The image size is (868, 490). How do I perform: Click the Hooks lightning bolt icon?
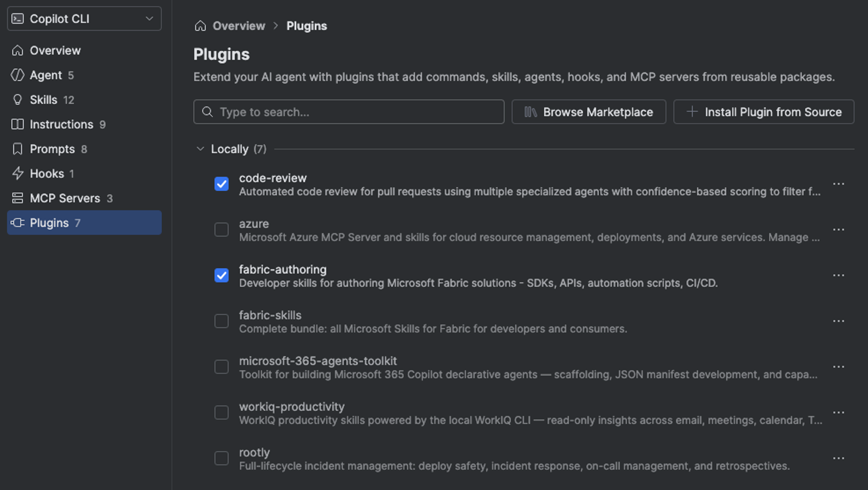coord(18,173)
